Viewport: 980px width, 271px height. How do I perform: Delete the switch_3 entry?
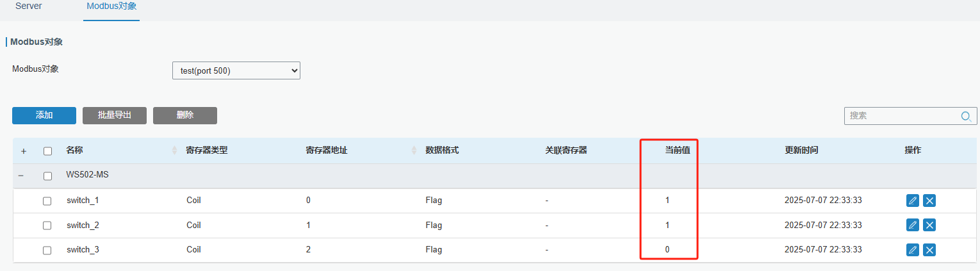click(x=929, y=250)
